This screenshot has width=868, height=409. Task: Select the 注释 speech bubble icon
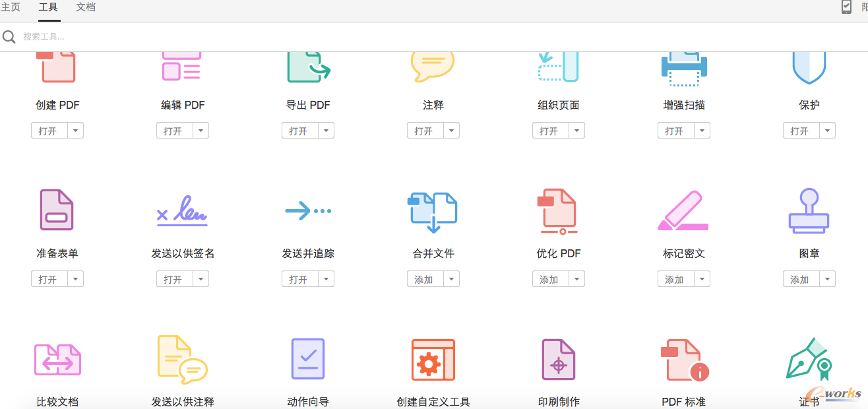coord(433,66)
